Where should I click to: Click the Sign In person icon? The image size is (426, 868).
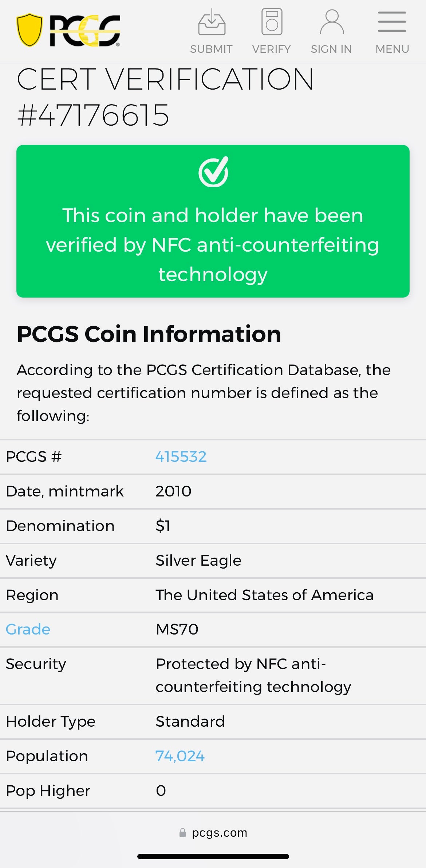coord(331,22)
